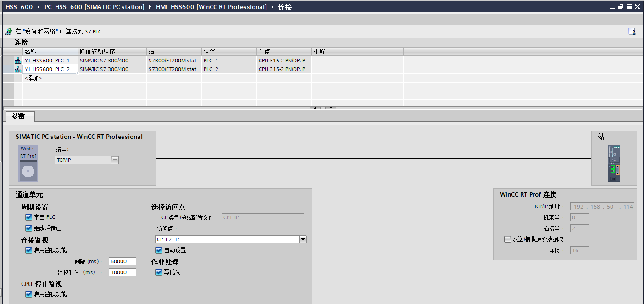Expand the CP_L2_1 access point dropdown
Screen dimensions: 644x304
[302, 239]
